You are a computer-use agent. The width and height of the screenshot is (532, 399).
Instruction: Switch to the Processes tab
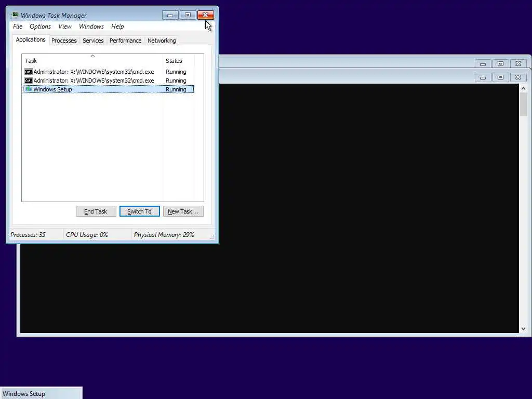coord(64,41)
